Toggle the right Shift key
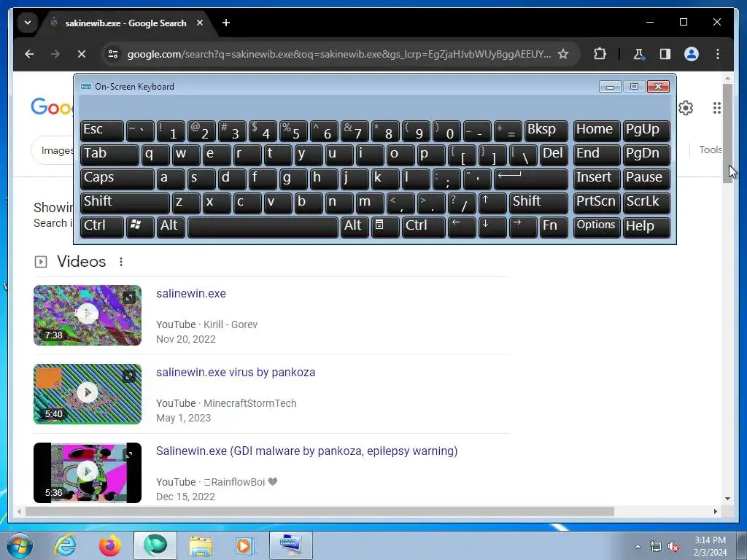 [x=538, y=203]
